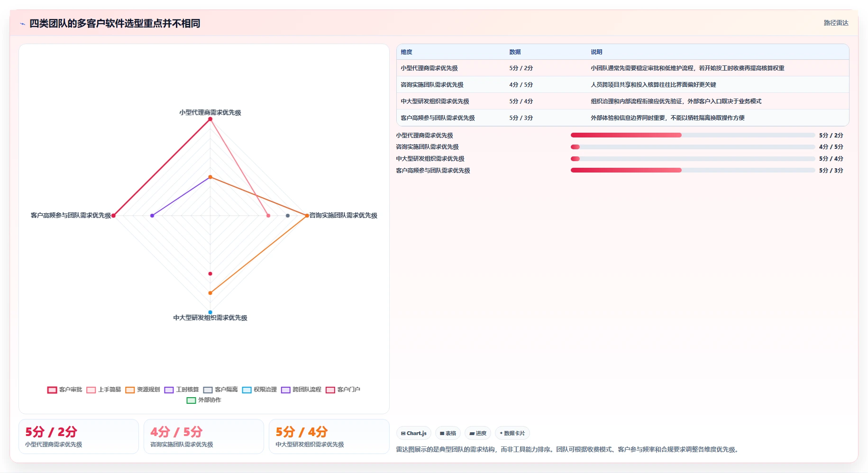The height and width of the screenshot is (473, 868).
Task: Toggle the 客户审批 legend dataset
Action: click(x=65, y=390)
